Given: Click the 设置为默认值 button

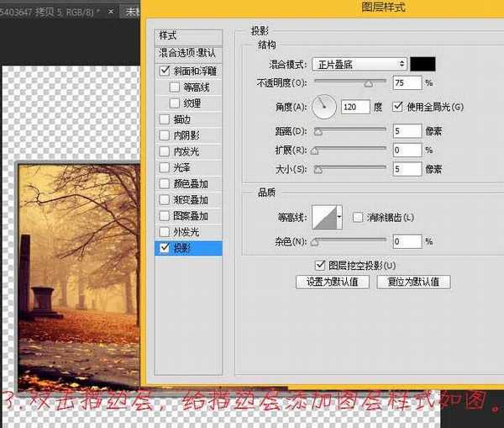Looking at the screenshot, I should point(333,283).
